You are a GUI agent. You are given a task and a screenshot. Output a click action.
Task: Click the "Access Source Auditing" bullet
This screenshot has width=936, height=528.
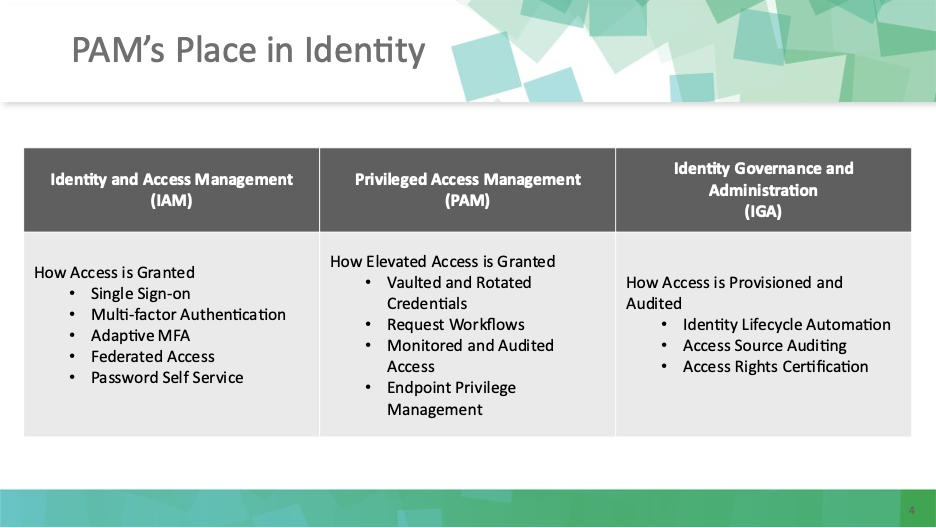pyautogui.click(x=765, y=345)
